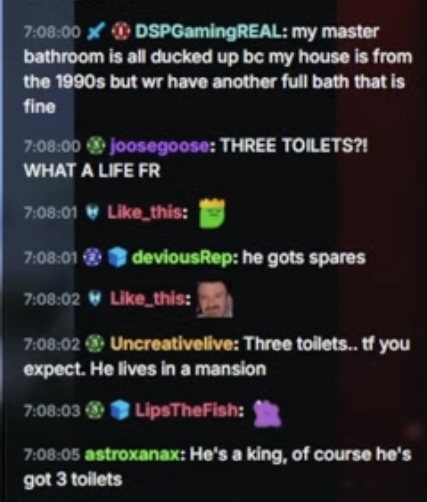Click the 7:08:05 timestamp on astroxanax's message
Viewport: 427px width, 502px height.
[52, 454]
